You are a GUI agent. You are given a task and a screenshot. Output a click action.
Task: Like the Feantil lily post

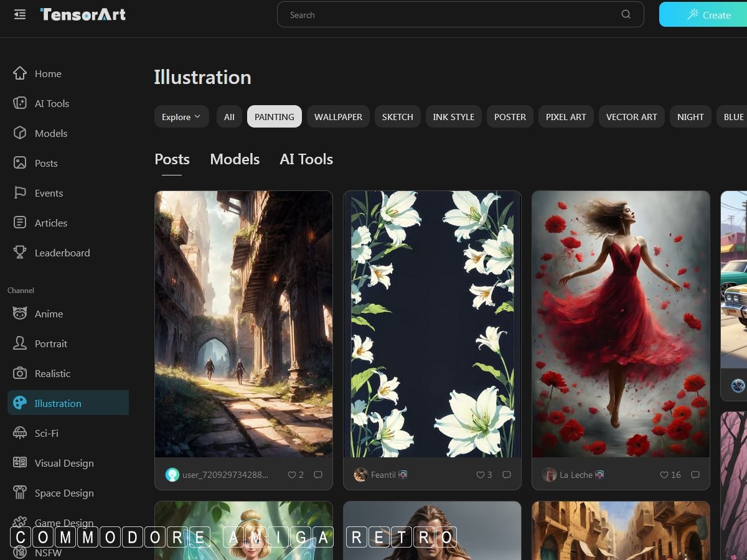480,475
